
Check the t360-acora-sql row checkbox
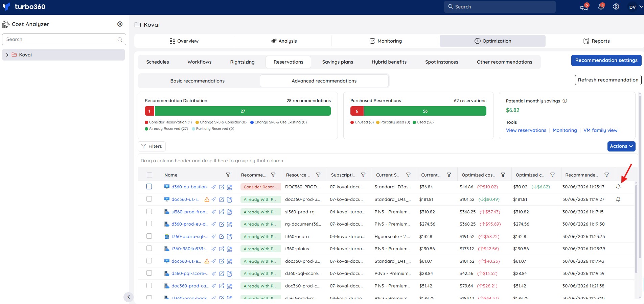point(149,236)
